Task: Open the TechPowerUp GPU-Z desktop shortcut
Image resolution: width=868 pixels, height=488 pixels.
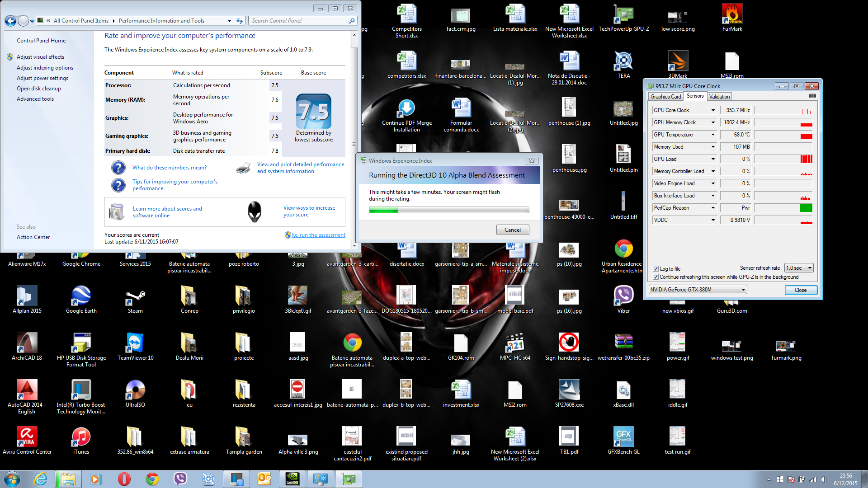Action: (x=623, y=18)
